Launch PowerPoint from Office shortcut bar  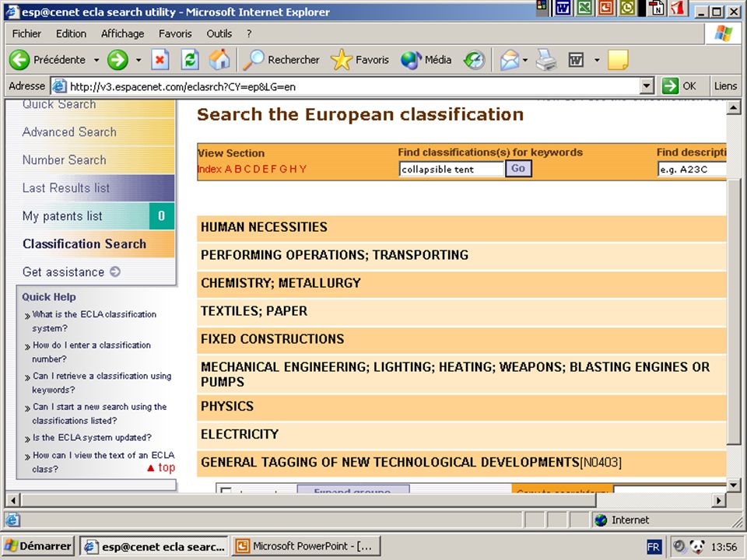click(x=606, y=8)
